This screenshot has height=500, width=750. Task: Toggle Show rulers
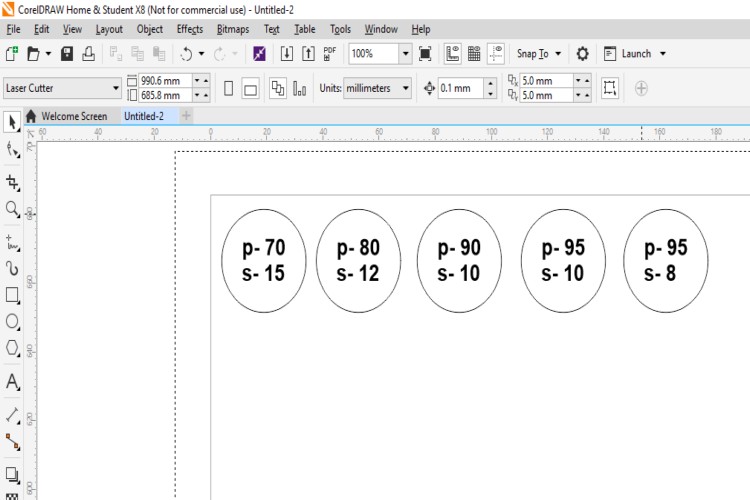pos(452,54)
